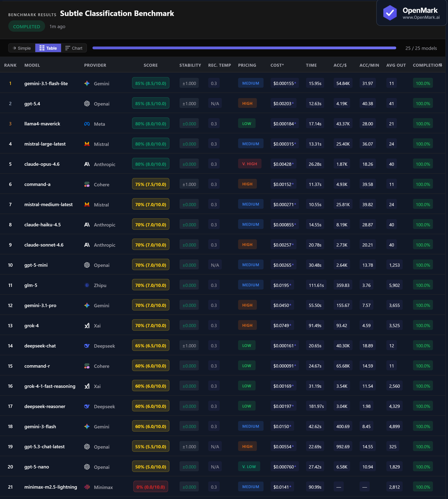Image resolution: width=448 pixels, height=499 pixels.
Task: Click Mistral icon in mistral-large-latest row
Action: [87, 144]
